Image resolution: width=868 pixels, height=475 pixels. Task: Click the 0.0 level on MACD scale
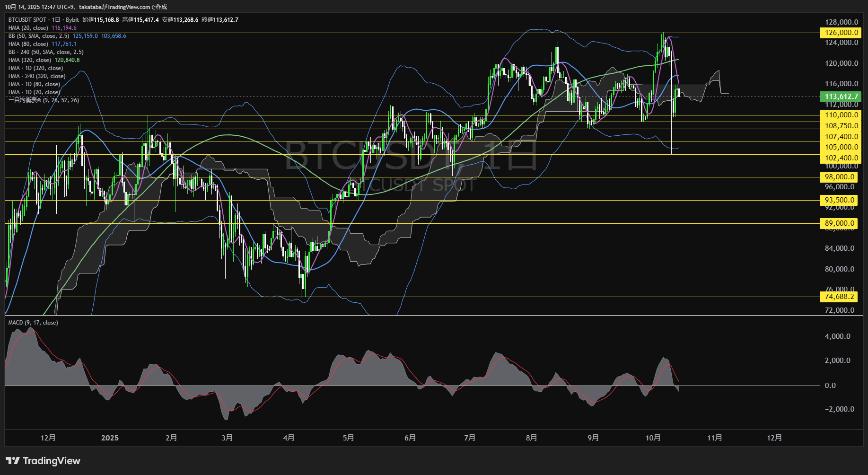point(830,386)
